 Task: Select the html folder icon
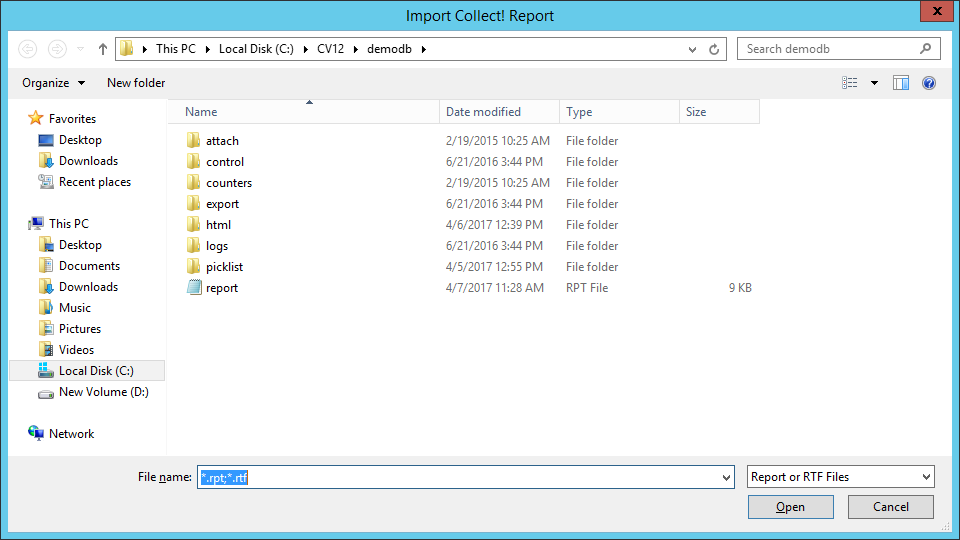pyautogui.click(x=193, y=225)
